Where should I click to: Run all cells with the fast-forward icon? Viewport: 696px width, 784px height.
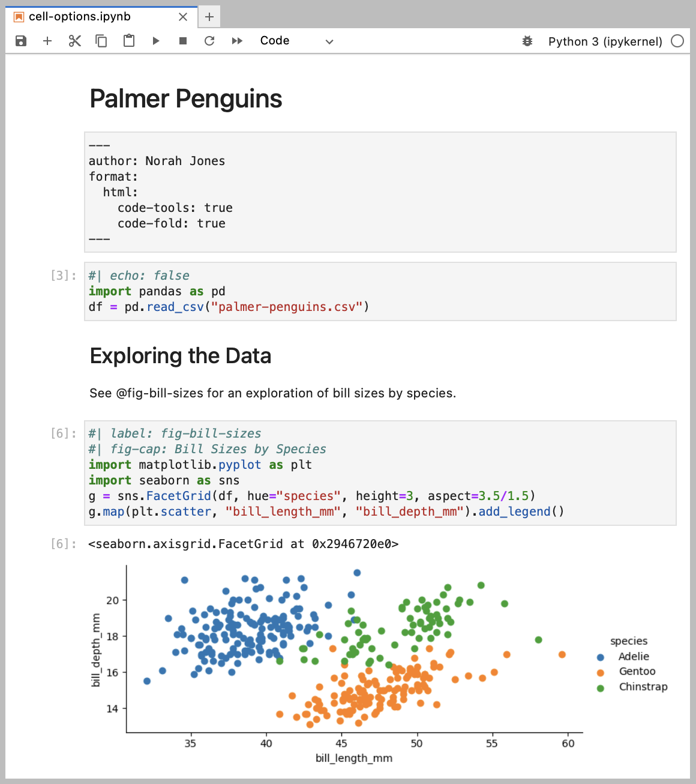[x=236, y=41]
